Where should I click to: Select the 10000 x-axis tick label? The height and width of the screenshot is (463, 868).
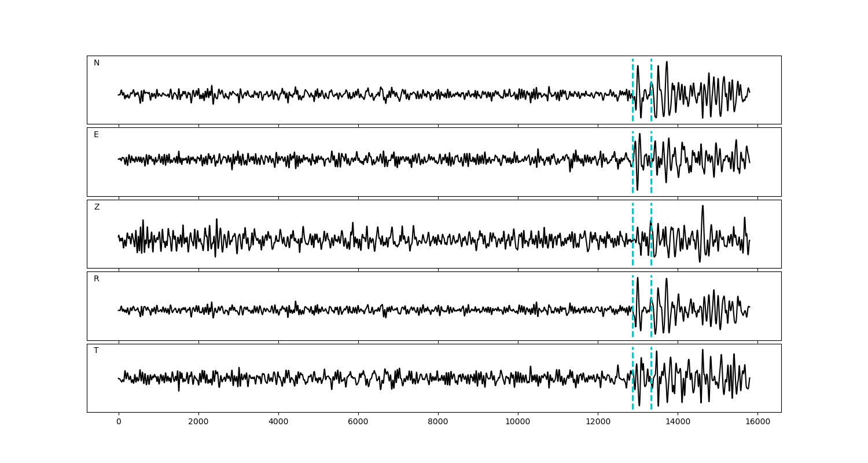[x=518, y=422]
